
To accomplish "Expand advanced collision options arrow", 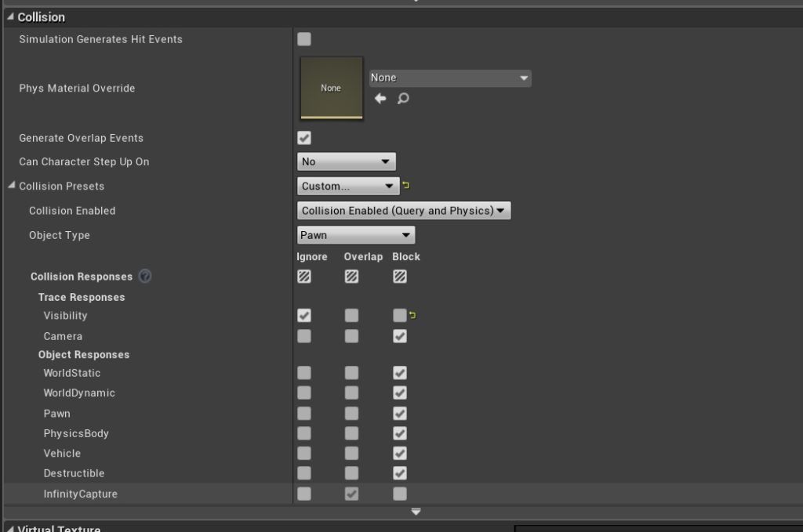I will coord(416,512).
